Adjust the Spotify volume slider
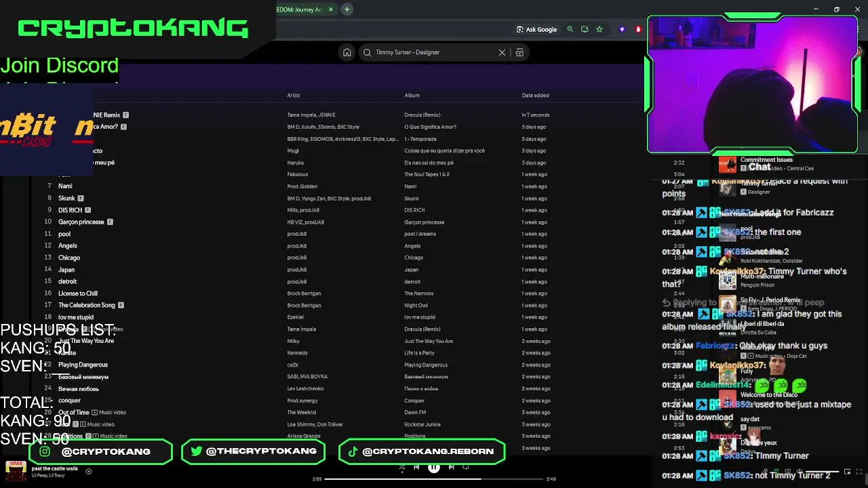Viewport: 868px width, 488px height. [823, 472]
